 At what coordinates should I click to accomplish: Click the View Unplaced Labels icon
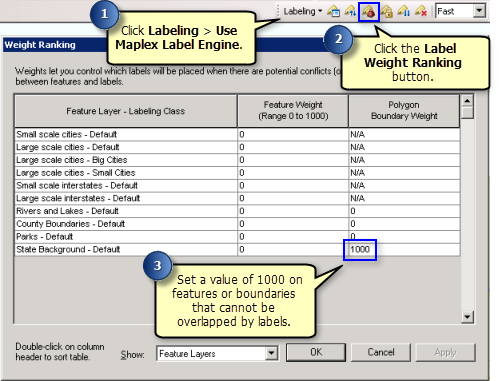[421, 12]
